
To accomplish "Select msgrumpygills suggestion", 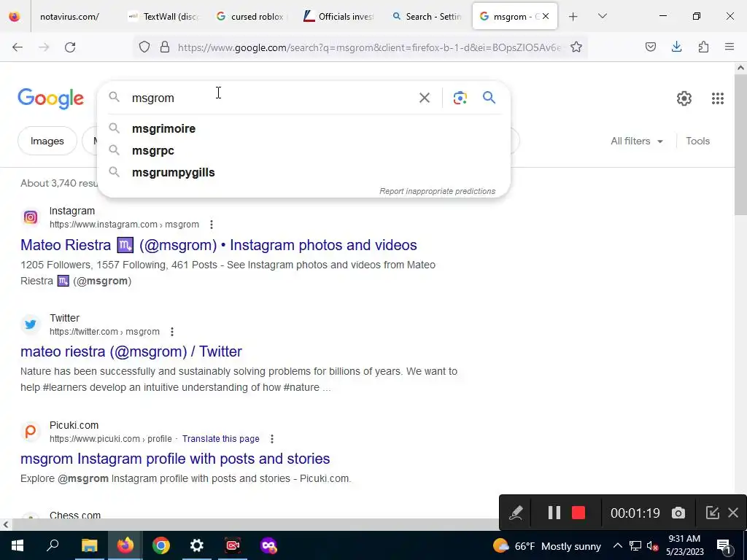I will [x=304, y=172].
